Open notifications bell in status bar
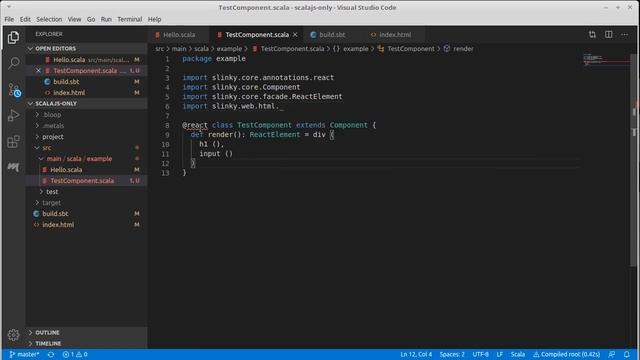Image resolution: width=640 pixels, height=360 pixels. click(x=627, y=354)
